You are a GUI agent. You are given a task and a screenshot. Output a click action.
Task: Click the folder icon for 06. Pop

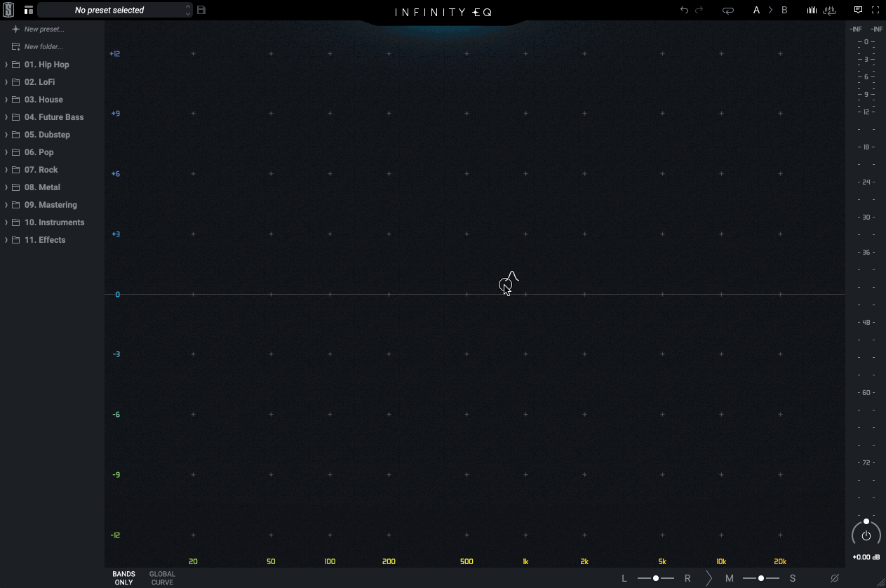pyautogui.click(x=15, y=152)
